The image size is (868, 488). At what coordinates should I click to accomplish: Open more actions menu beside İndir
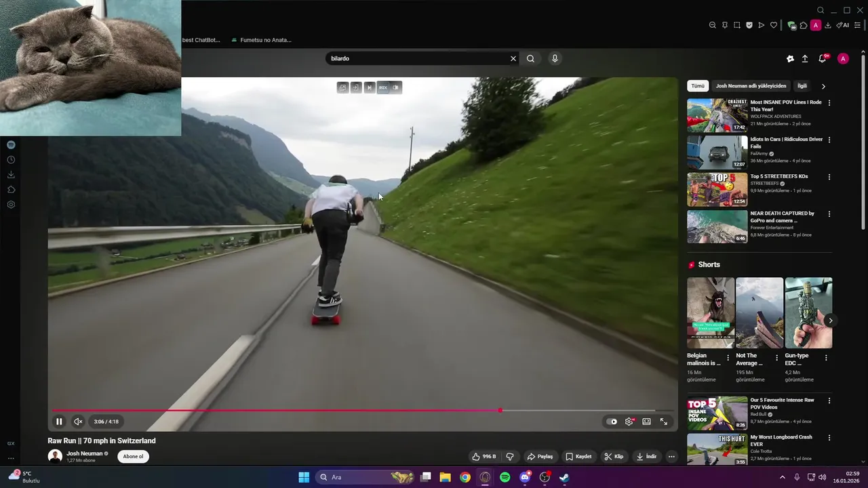pyautogui.click(x=671, y=457)
